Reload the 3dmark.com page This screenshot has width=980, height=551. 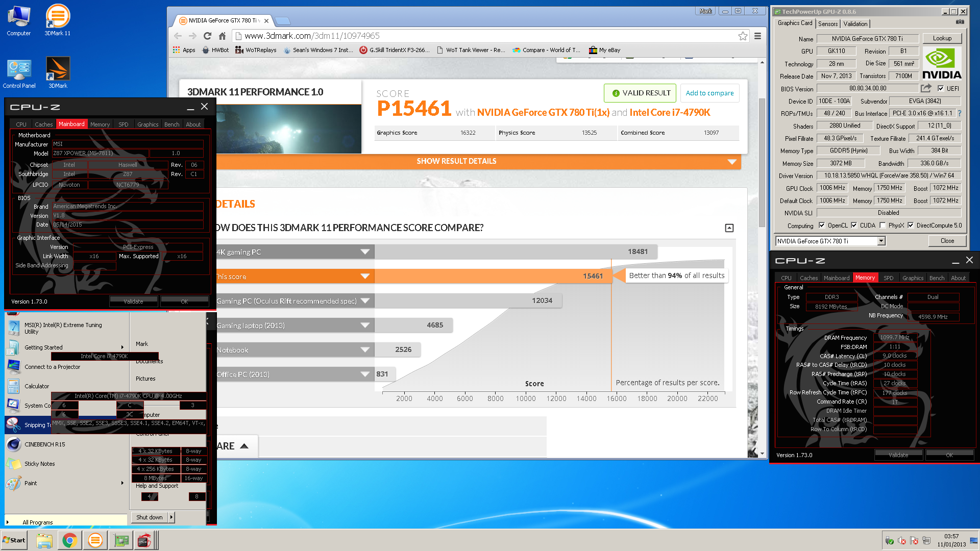(207, 36)
